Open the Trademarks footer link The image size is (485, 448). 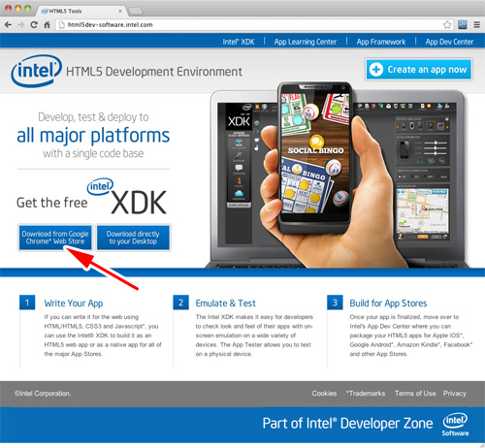tap(366, 394)
